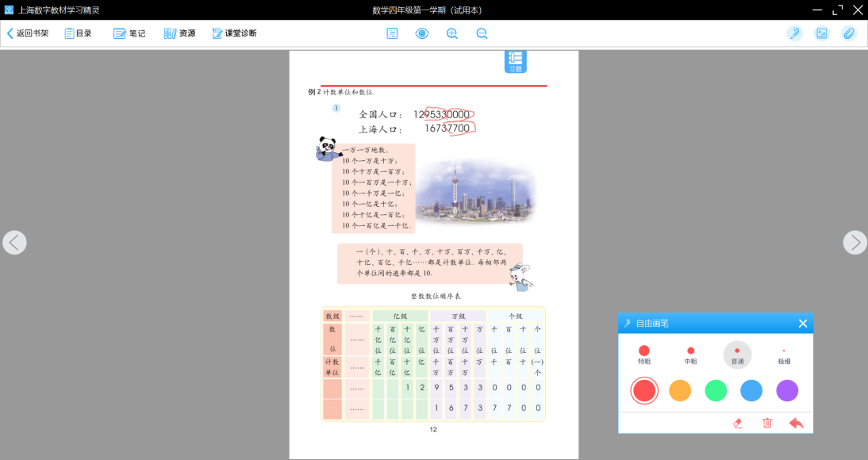Choose the blue pen color swatch

[751, 391]
